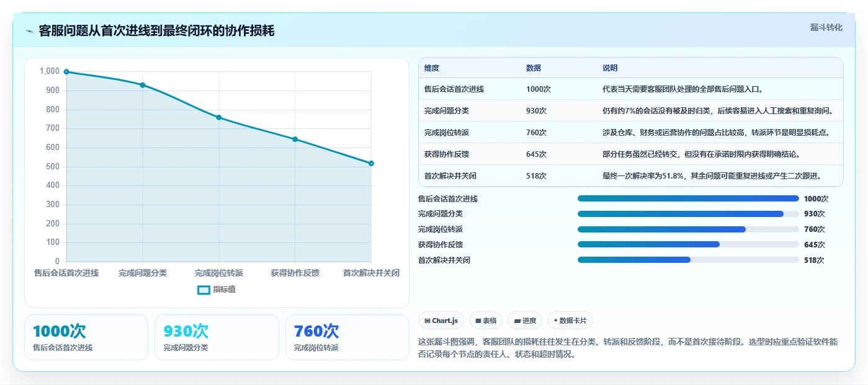Screen dimensions: 868x385
Task: Click the 1,000 y-axis tick label
Action: point(50,71)
